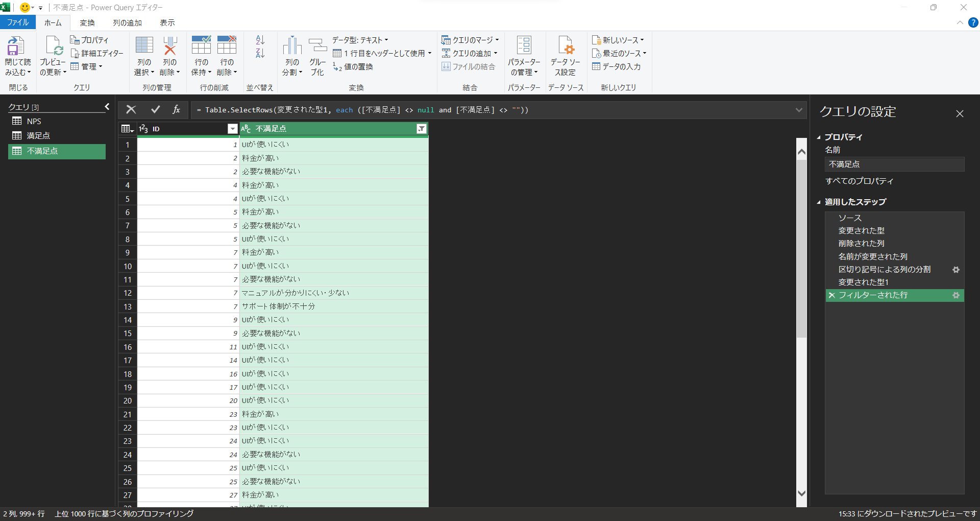Cancel the formula edit with the X icon
The height and width of the screenshot is (521, 980).
(131, 109)
